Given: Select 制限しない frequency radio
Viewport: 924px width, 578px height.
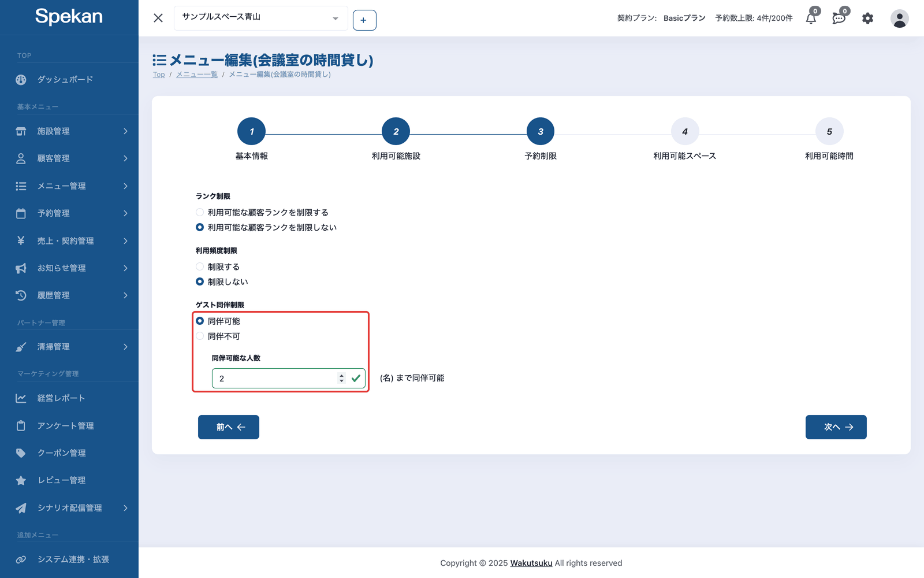Looking at the screenshot, I should click(x=200, y=281).
